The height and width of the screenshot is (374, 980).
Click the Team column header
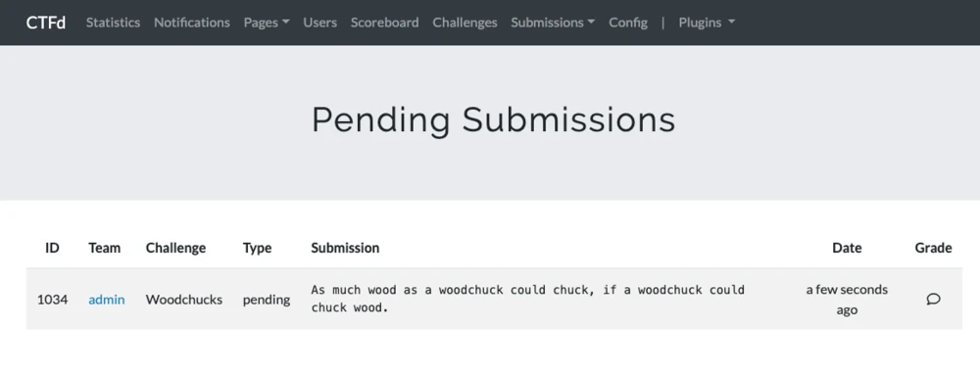click(x=105, y=248)
